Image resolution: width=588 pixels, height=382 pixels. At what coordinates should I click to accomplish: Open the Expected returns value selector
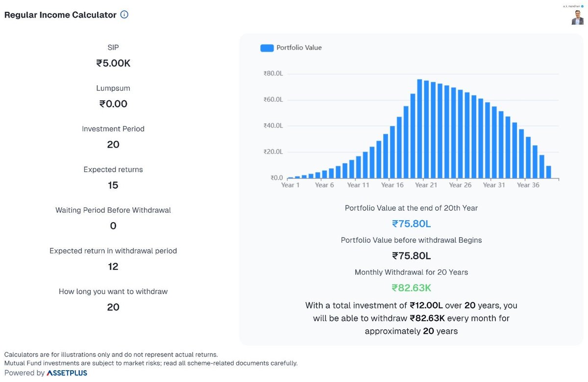coord(113,185)
